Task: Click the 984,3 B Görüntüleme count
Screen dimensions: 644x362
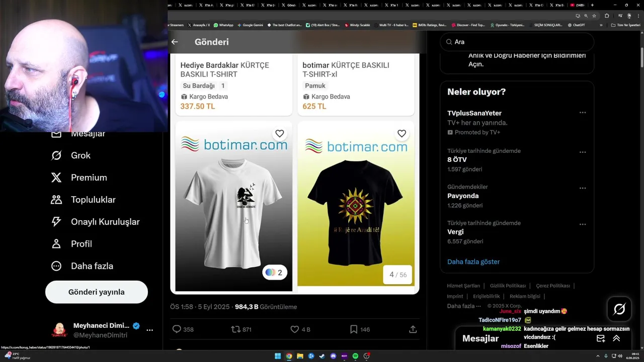Action: click(266, 307)
